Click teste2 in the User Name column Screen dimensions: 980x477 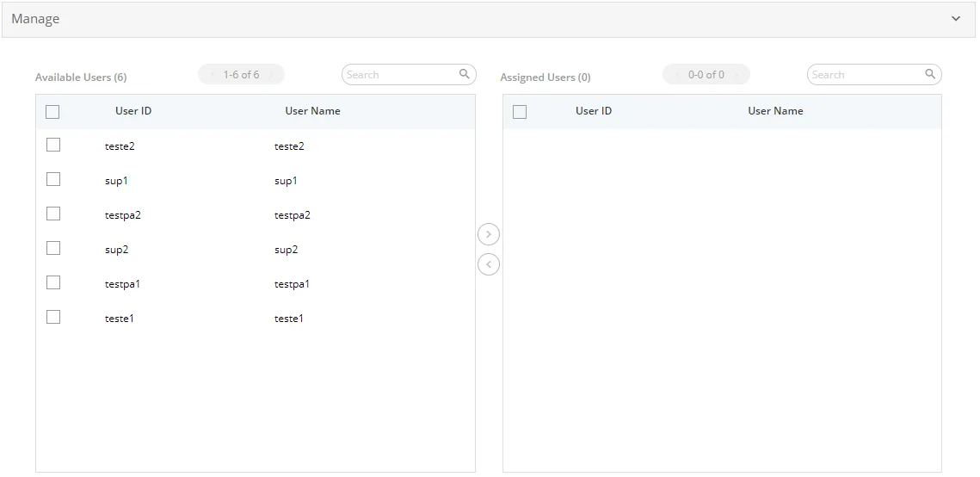[289, 146]
